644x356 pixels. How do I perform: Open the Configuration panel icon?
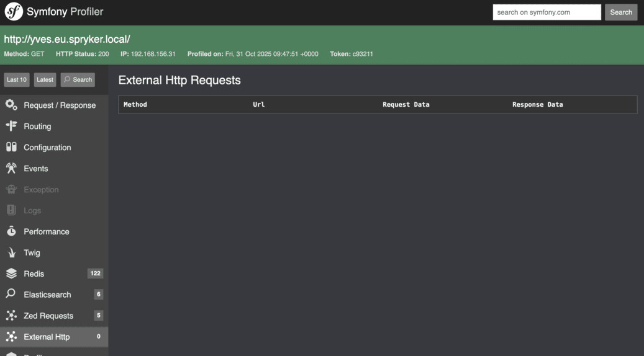coord(11,148)
